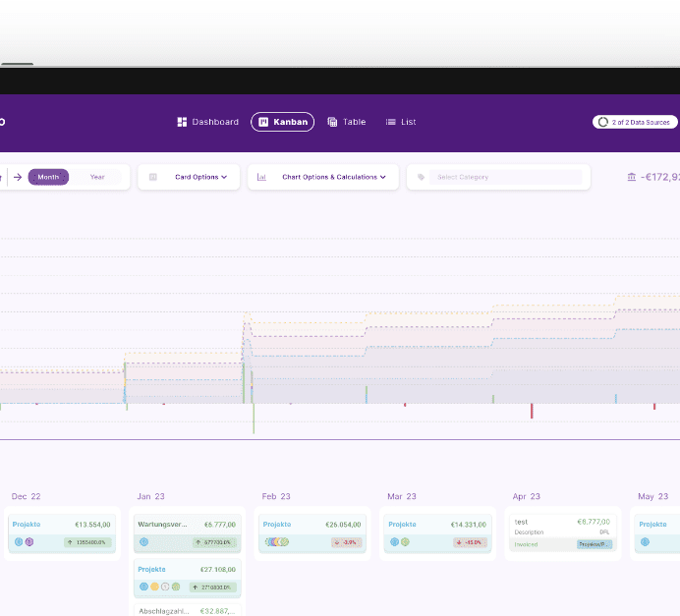Click the blue tag on Apr 23 test card
Screen dimensions: 680x616
(x=594, y=543)
